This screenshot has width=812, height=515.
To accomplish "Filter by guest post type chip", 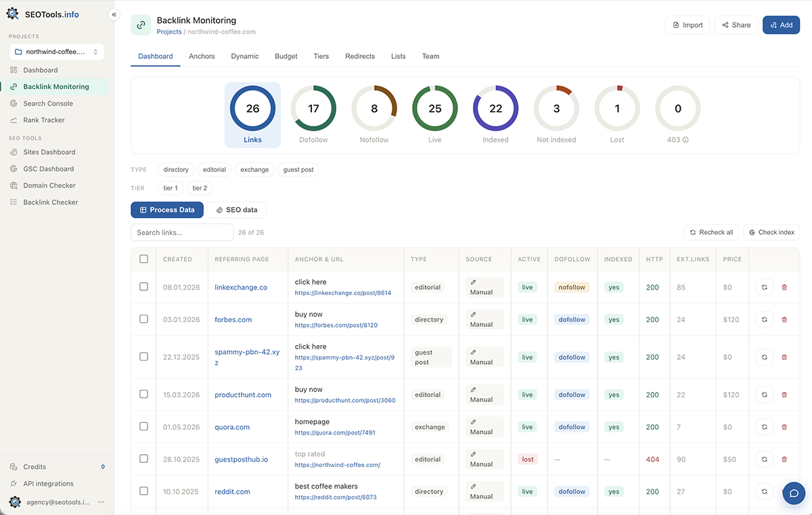I will click(x=298, y=170).
